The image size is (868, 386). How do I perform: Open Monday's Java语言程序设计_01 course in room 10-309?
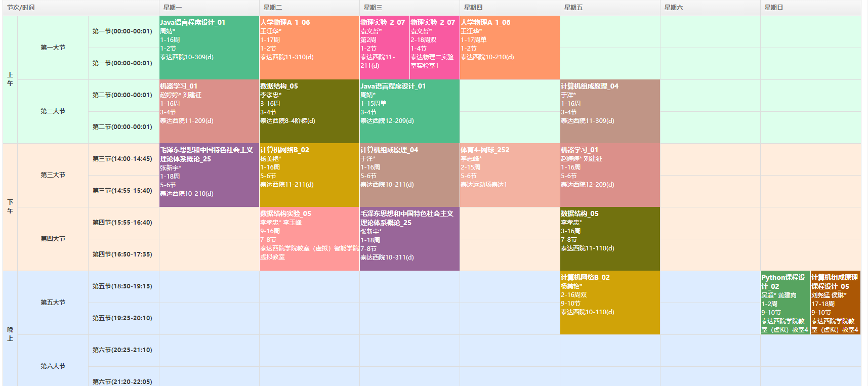coord(209,48)
